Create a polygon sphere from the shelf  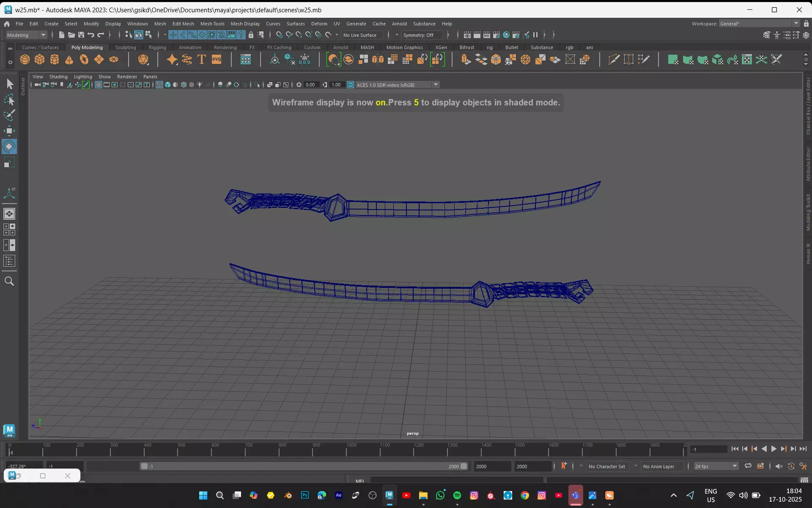click(25, 60)
